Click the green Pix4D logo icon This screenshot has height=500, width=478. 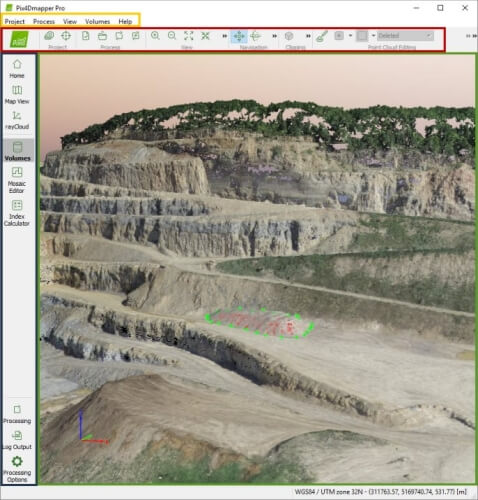[x=19, y=39]
